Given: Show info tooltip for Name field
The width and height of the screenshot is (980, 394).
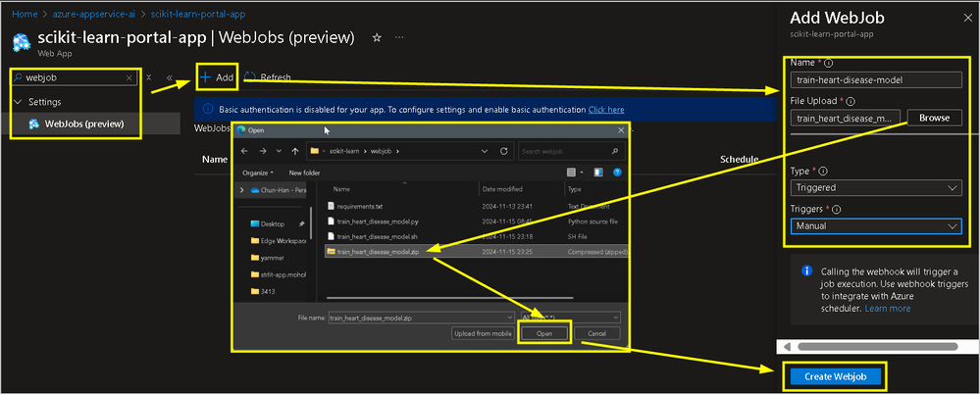Looking at the screenshot, I should pyautogui.click(x=829, y=63).
